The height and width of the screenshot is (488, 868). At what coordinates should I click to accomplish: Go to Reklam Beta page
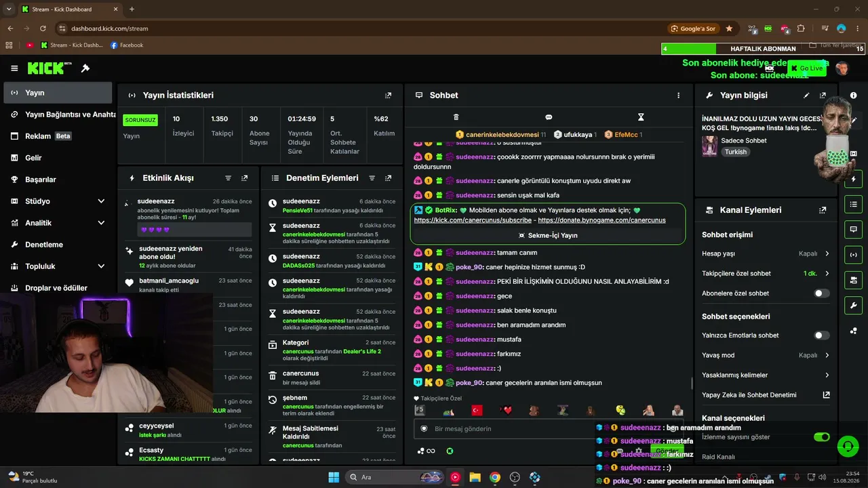pyautogui.click(x=58, y=136)
